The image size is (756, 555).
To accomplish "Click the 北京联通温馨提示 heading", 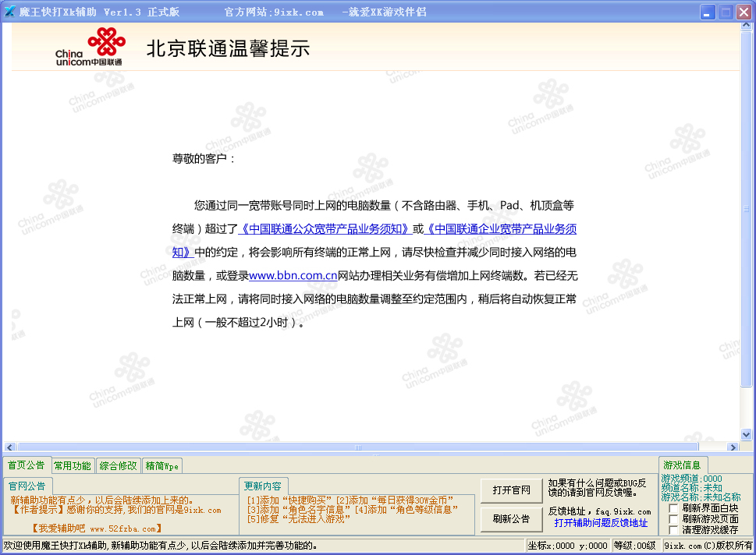I will pyautogui.click(x=228, y=48).
